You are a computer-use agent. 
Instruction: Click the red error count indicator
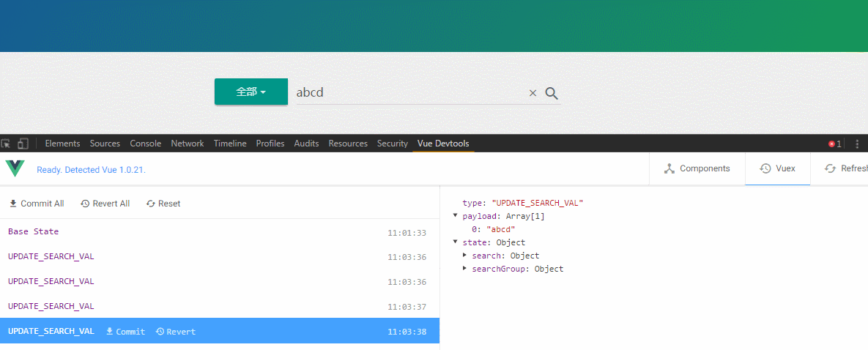tap(834, 144)
